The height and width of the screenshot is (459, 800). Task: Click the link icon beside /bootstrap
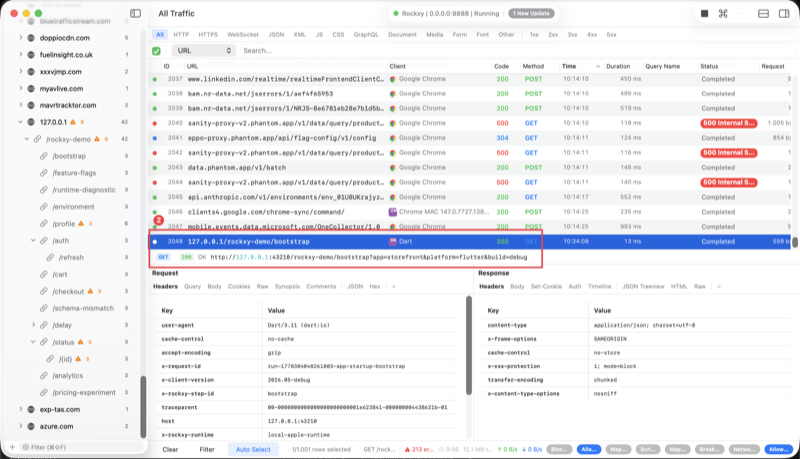(44, 156)
